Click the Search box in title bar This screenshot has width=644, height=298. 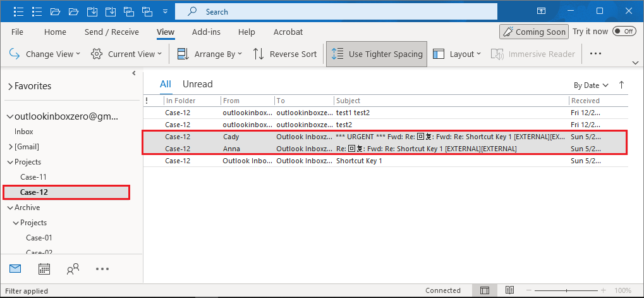[x=335, y=11]
